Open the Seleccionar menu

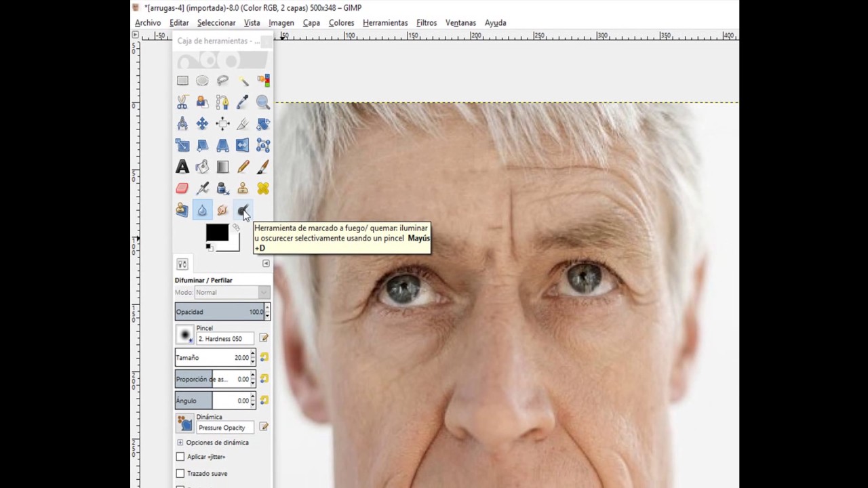point(216,22)
